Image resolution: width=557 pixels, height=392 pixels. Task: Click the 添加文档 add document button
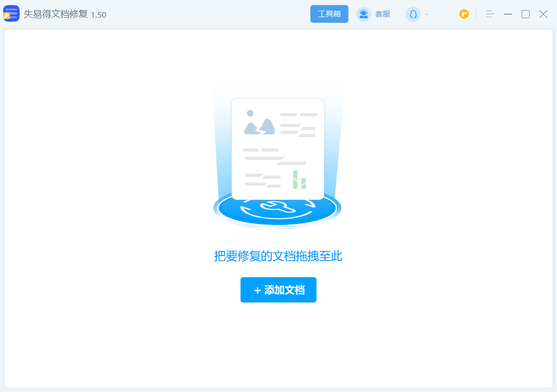[x=278, y=290]
